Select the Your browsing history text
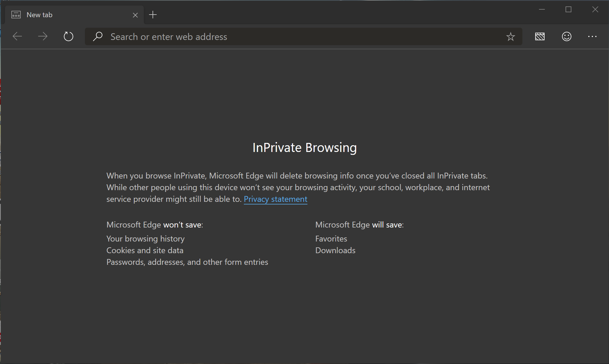609x364 pixels. click(x=145, y=239)
